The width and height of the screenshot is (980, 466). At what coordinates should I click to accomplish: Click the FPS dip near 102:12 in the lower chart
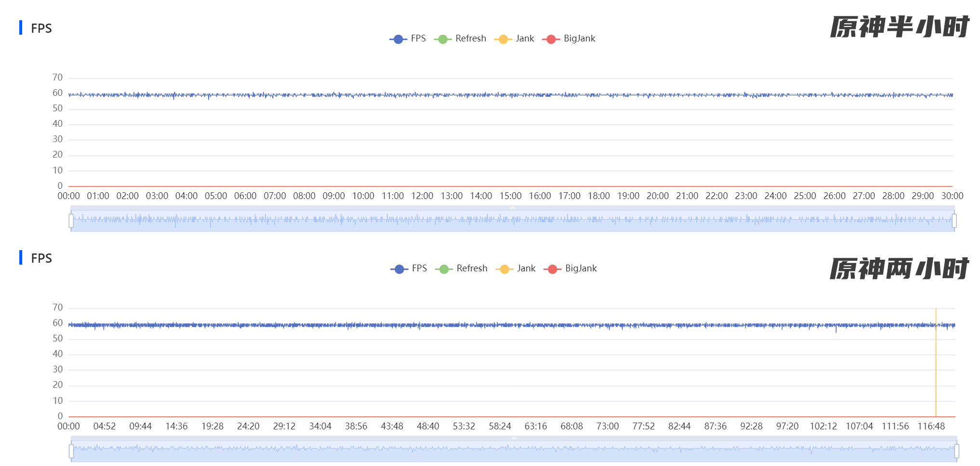pos(836,330)
